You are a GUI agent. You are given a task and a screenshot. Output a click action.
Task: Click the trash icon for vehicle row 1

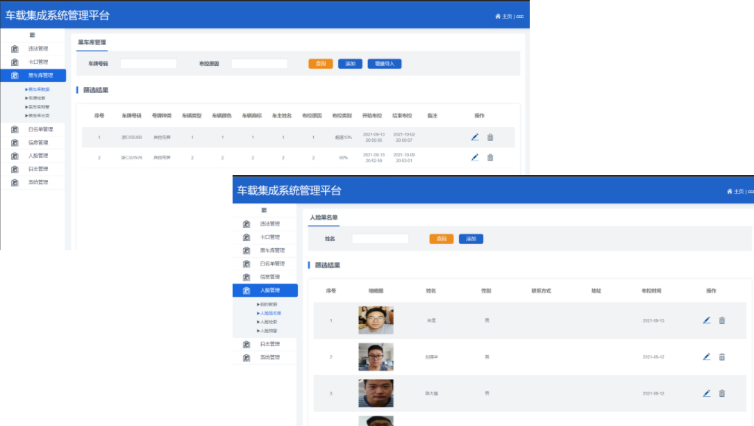[490, 137]
